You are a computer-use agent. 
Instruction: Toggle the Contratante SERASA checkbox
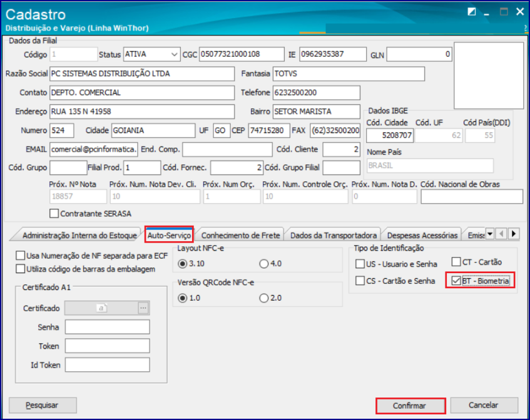point(54,213)
